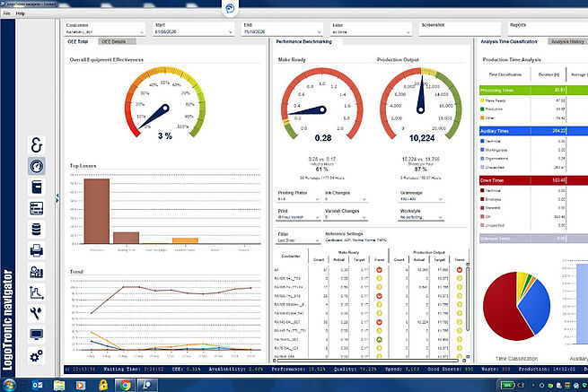588x392 pixels.
Task: Click the battery indicator in system tray
Action: coord(508,385)
